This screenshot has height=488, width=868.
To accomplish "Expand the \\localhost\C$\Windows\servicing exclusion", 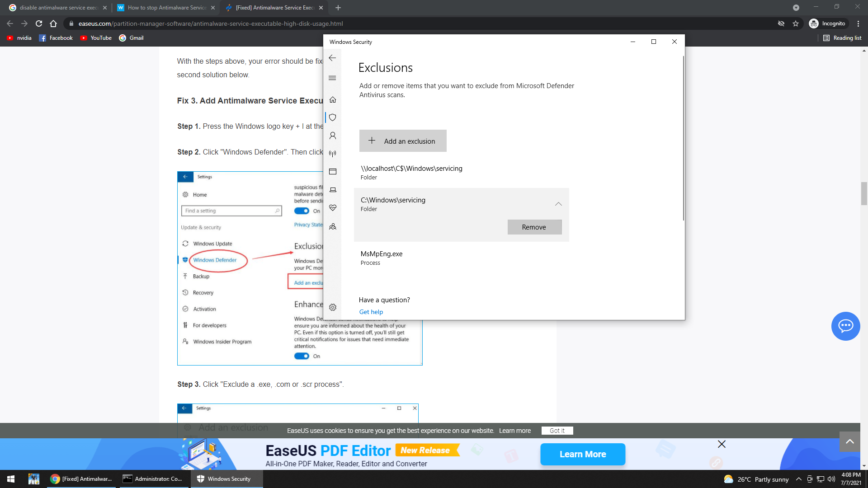I will (461, 173).
